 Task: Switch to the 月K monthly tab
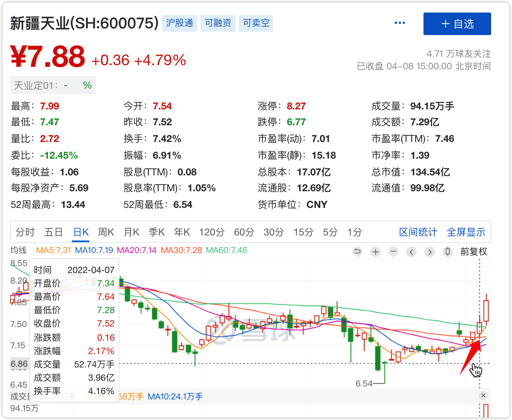pos(131,232)
